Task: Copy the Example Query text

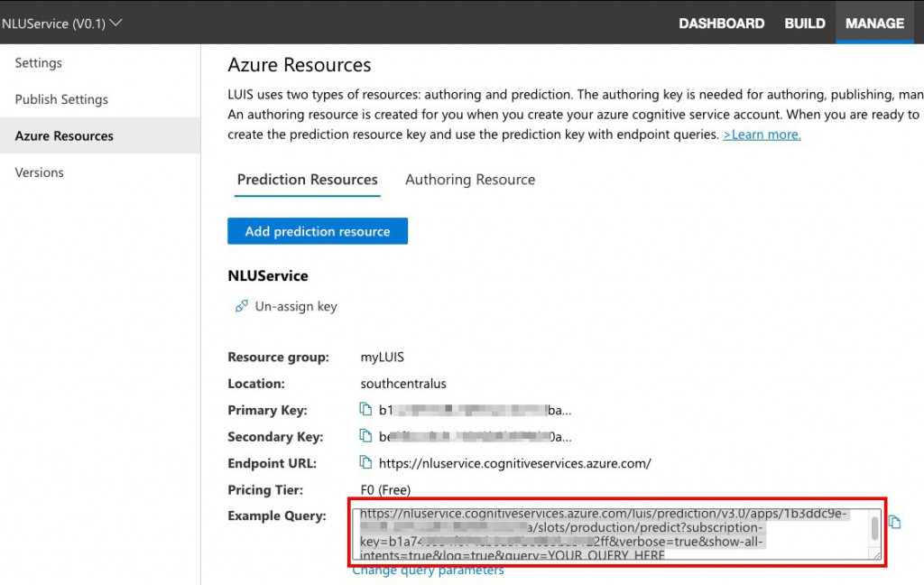Action: [894, 522]
